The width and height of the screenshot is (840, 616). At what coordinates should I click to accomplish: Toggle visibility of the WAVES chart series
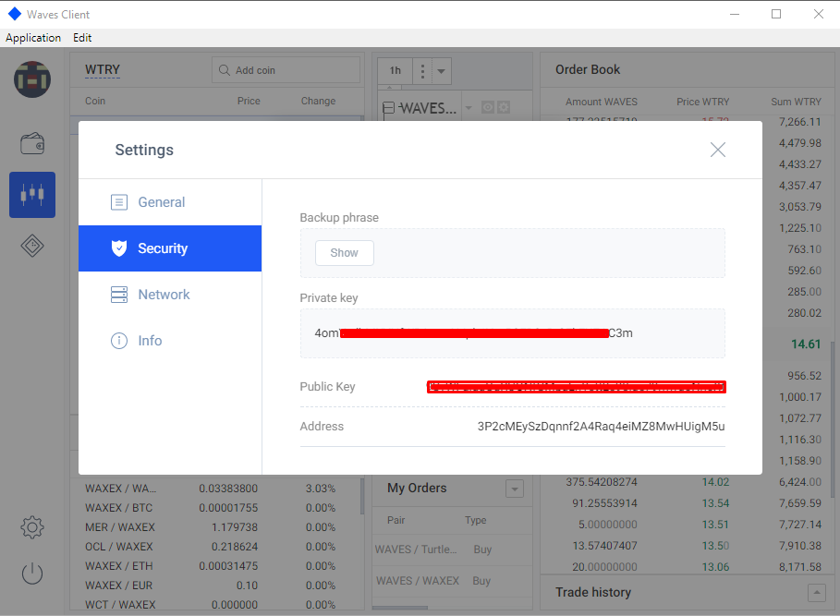(x=488, y=107)
